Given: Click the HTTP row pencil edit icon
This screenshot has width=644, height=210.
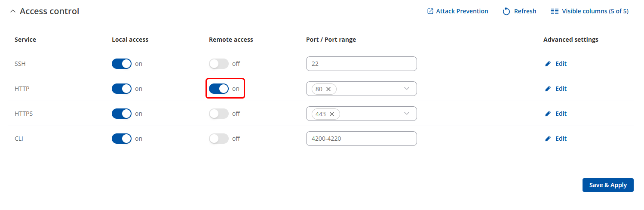Looking at the screenshot, I should [548, 89].
